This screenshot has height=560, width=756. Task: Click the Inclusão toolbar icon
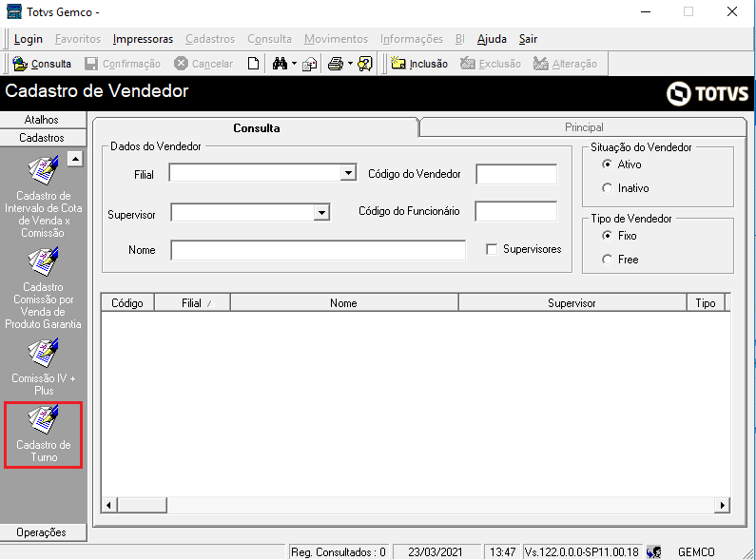398,63
